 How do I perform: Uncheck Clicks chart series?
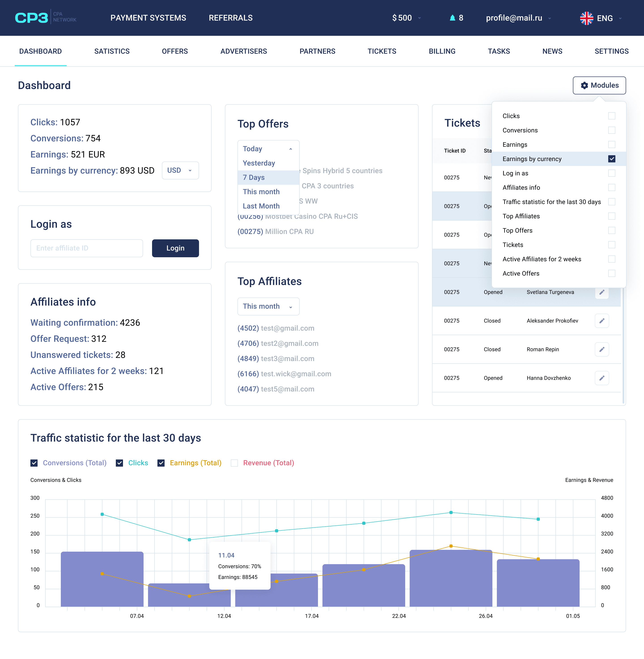(x=119, y=463)
